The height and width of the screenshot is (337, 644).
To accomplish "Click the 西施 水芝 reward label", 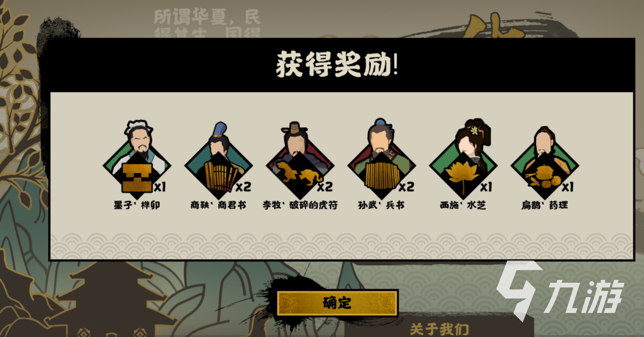I will click(x=463, y=205).
